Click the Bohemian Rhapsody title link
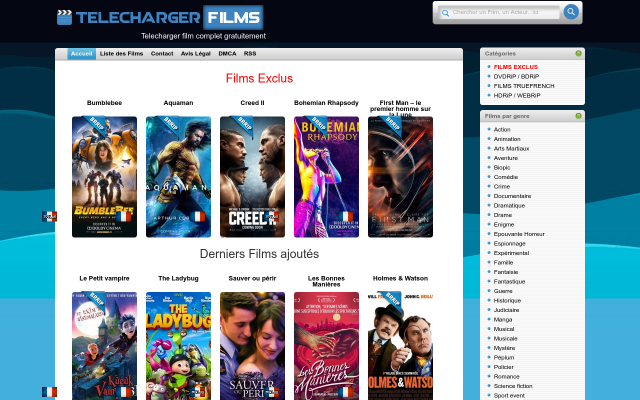Image resolution: width=640 pixels, height=400 pixels. (326, 103)
